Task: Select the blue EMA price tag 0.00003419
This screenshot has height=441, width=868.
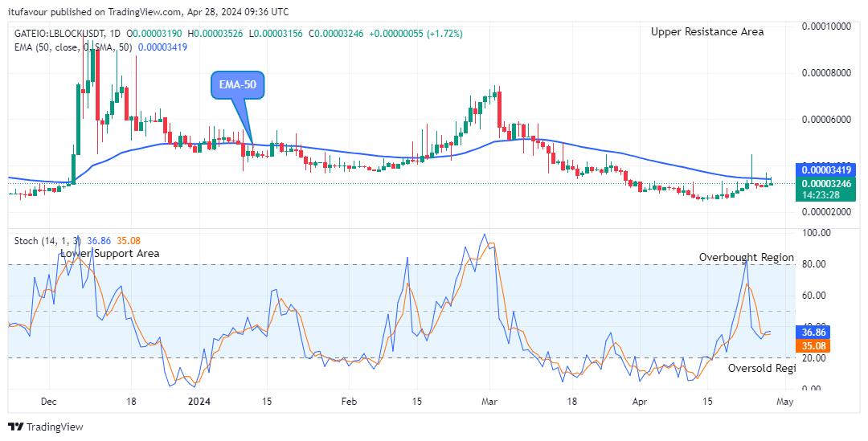Action: tap(825, 169)
